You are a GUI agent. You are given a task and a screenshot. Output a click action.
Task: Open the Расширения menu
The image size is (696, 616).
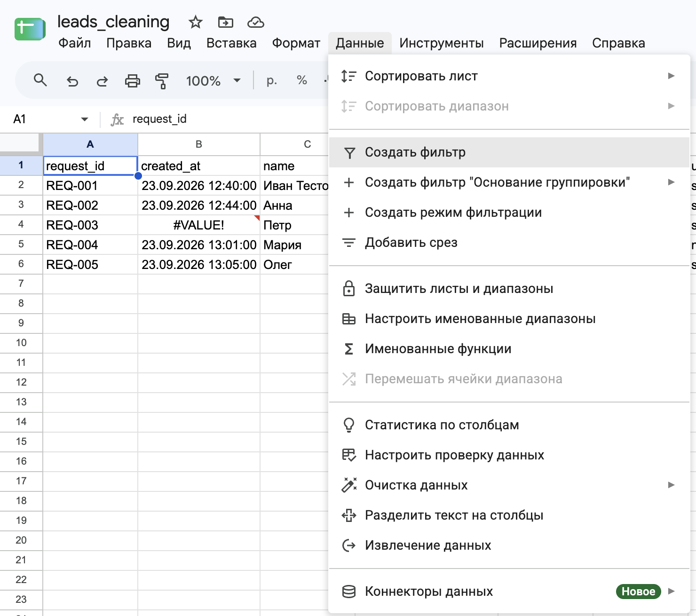[538, 43]
